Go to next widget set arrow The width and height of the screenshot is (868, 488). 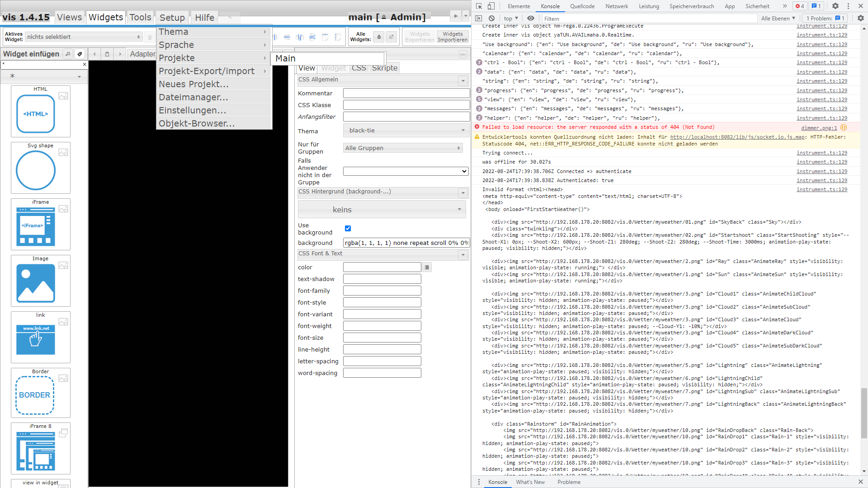[120, 54]
